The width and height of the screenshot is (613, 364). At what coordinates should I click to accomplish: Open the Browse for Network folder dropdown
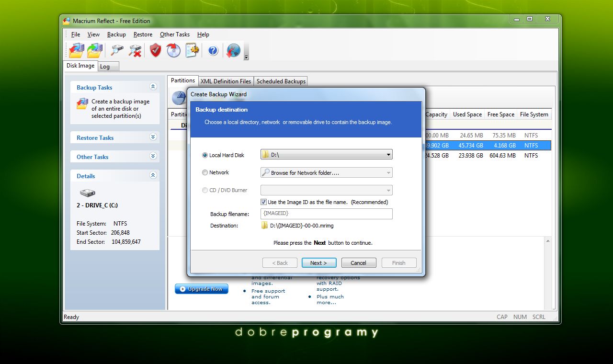(388, 172)
